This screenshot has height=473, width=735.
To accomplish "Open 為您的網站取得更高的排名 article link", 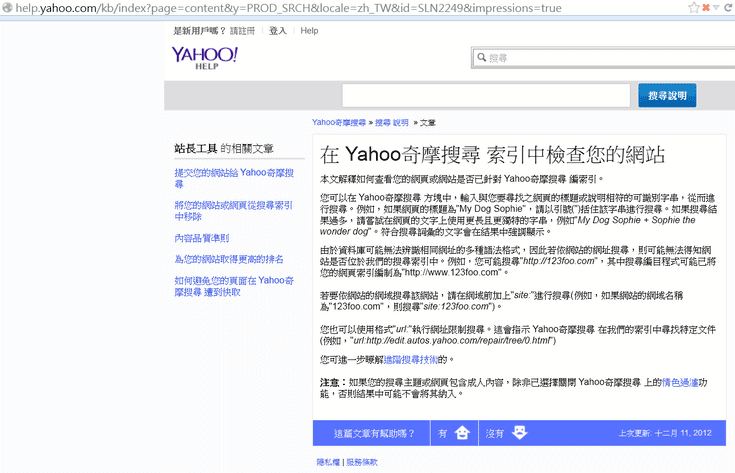I will click(229, 259).
